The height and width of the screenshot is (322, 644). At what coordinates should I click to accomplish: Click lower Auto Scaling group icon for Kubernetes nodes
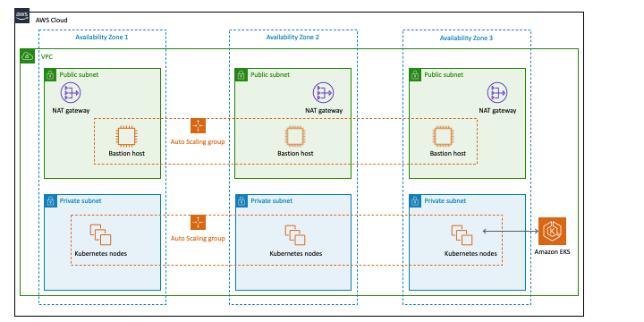tap(198, 222)
